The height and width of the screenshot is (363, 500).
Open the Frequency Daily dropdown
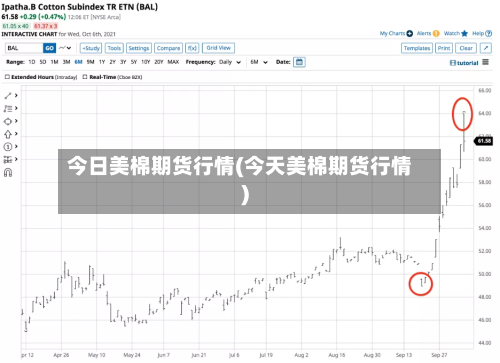[x=230, y=62]
